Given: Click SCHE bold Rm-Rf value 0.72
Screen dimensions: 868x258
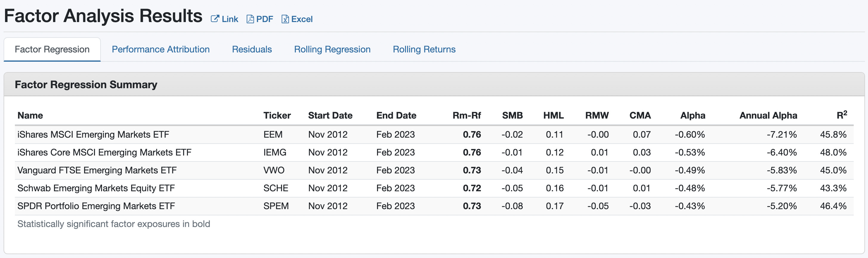Looking at the screenshot, I should [472, 188].
